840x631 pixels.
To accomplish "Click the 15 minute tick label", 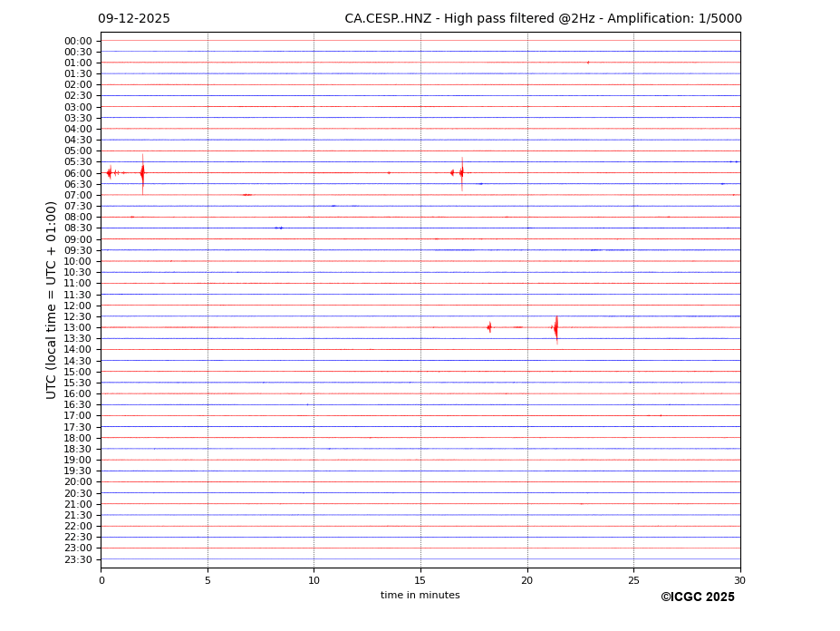I will [x=420, y=580].
